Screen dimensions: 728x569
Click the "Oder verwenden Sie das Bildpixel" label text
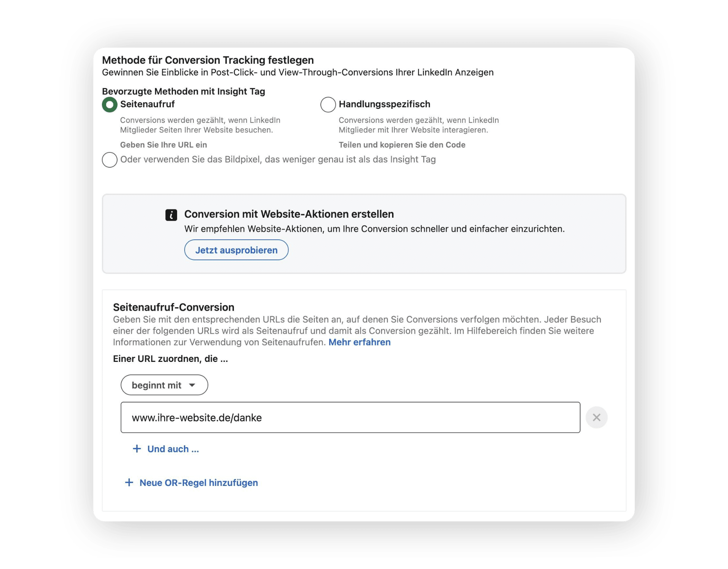point(278,160)
